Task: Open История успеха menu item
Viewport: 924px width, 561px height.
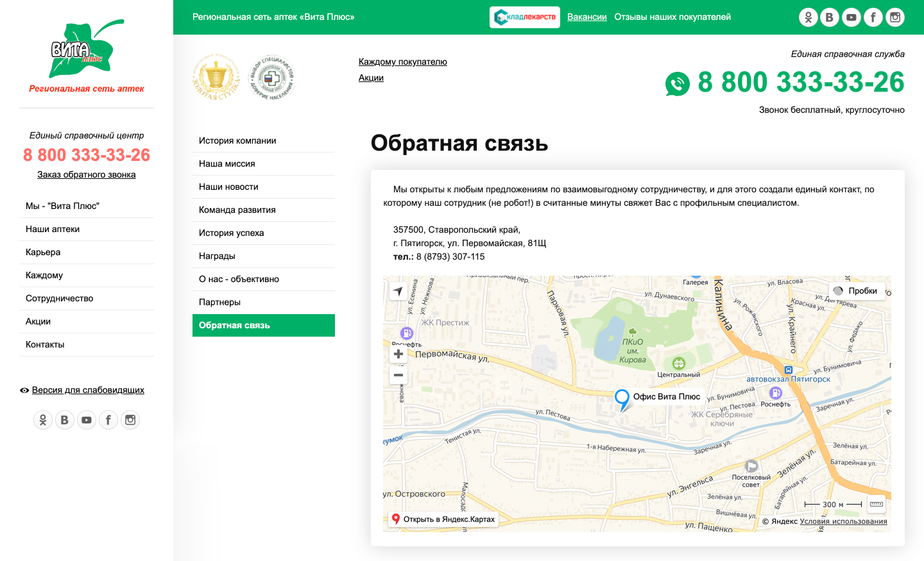Action: (264, 233)
